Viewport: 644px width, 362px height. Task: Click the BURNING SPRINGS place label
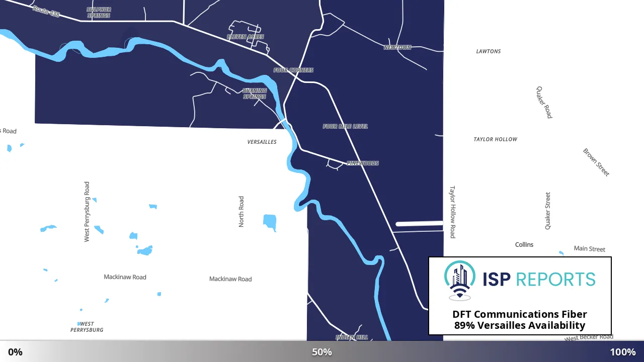tap(255, 94)
